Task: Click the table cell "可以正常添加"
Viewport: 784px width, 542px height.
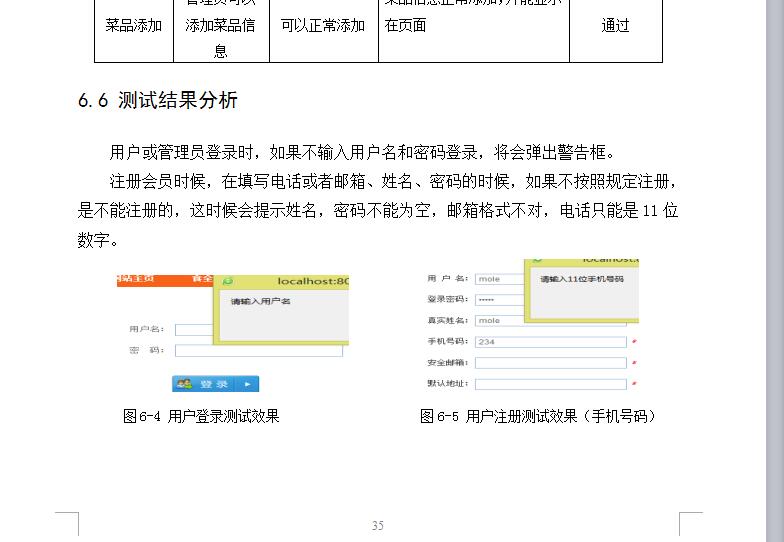Action: [324, 25]
